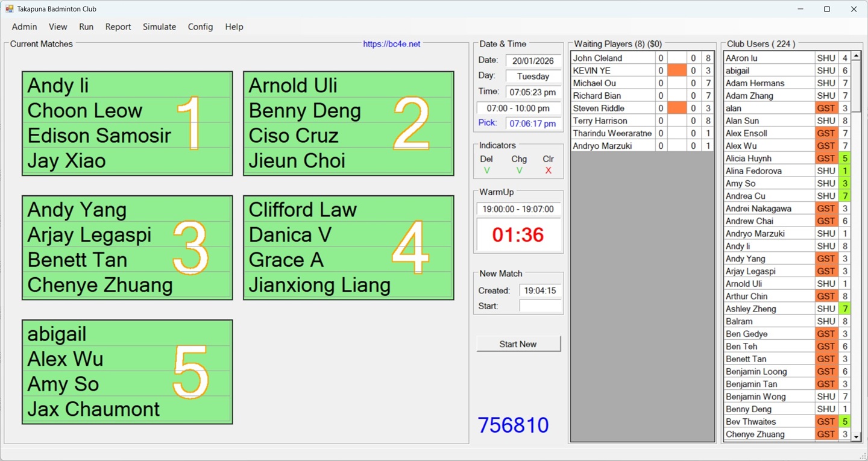
Task: Click the green Chg indicator checkmark
Action: (x=519, y=171)
